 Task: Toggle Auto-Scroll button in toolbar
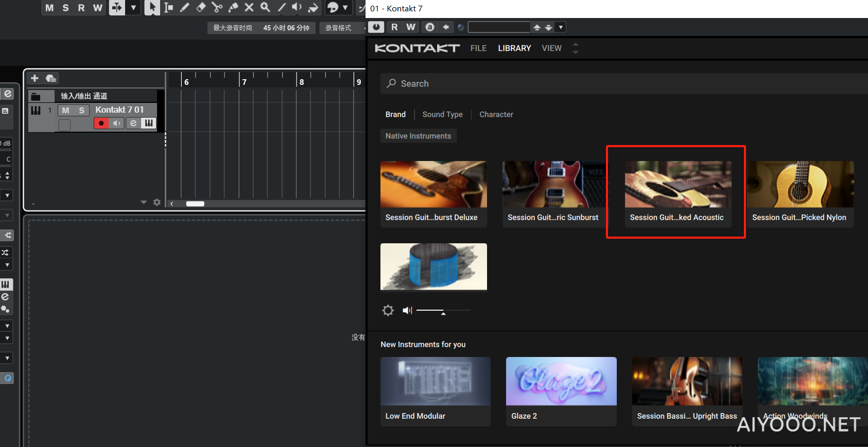117,8
